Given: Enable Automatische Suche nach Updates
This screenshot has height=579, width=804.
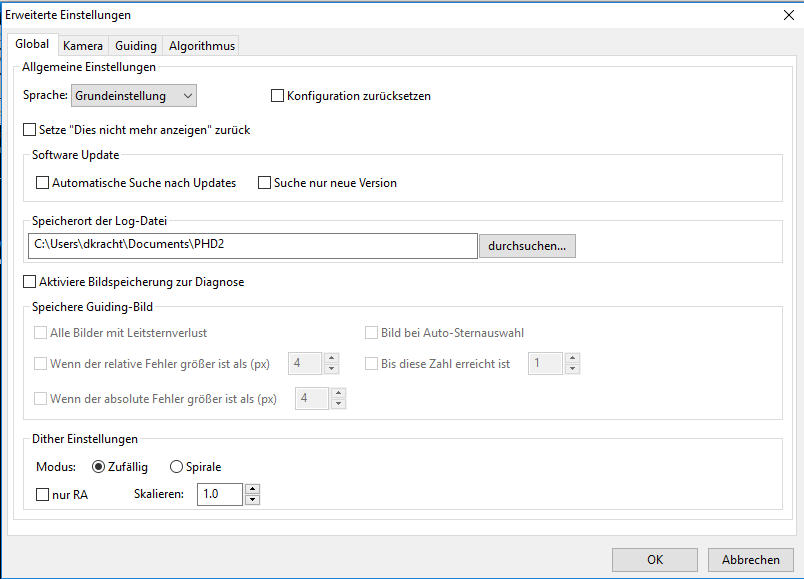Looking at the screenshot, I should point(43,183).
